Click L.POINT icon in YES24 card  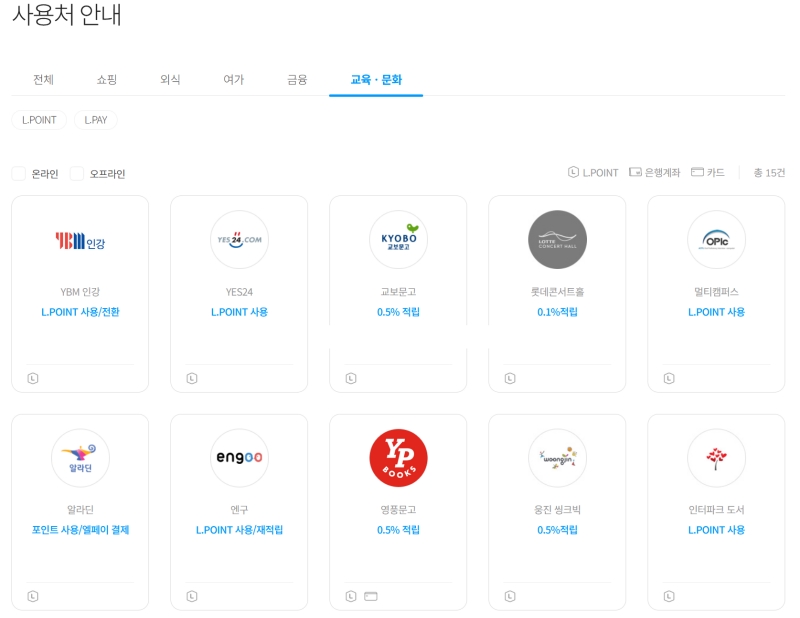192,378
